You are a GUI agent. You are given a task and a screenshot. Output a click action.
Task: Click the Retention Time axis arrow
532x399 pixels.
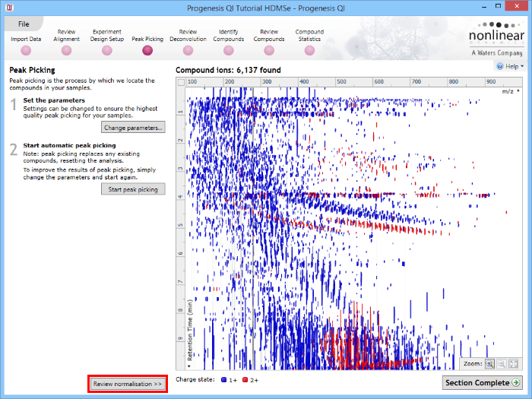(189, 366)
